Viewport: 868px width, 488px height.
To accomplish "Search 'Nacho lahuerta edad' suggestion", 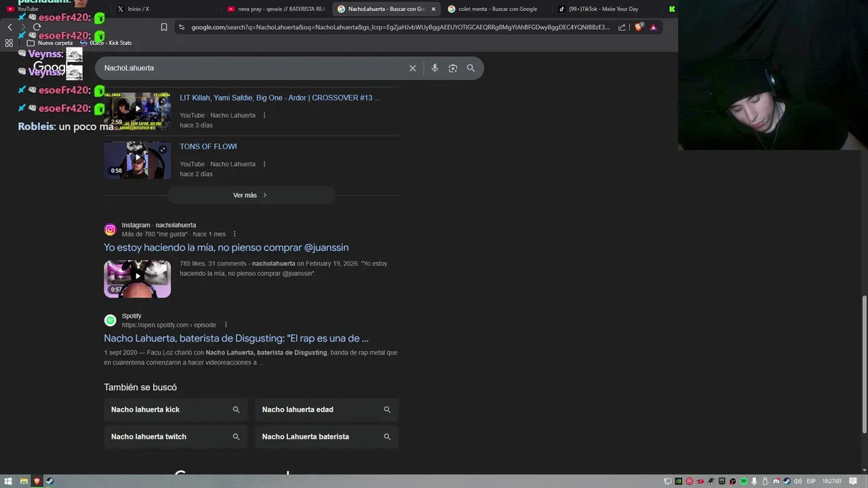I will point(327,409).
